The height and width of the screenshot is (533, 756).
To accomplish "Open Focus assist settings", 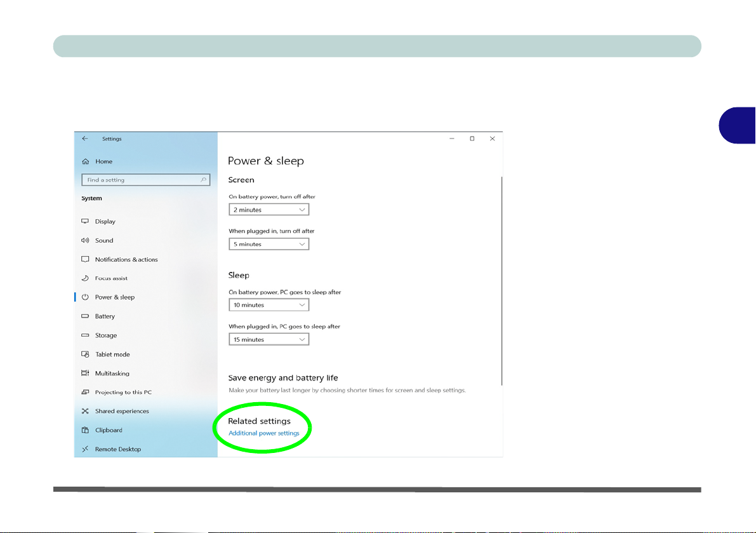I will coord(111,278).
